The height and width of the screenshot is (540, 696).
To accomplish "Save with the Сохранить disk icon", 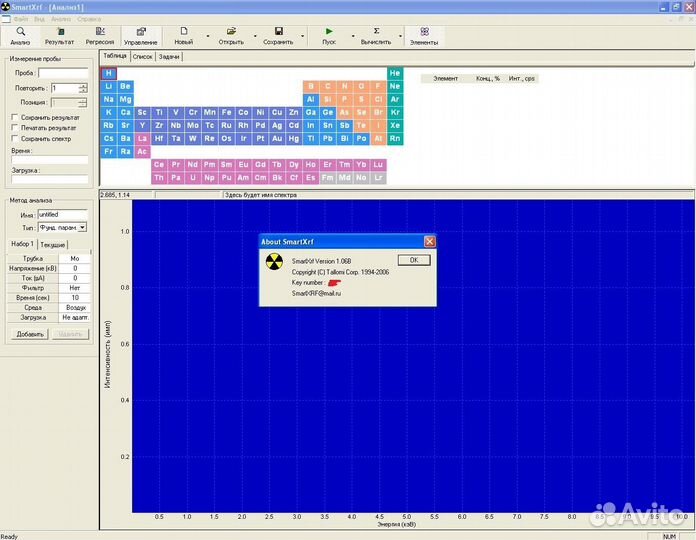I will pos(279,31).
